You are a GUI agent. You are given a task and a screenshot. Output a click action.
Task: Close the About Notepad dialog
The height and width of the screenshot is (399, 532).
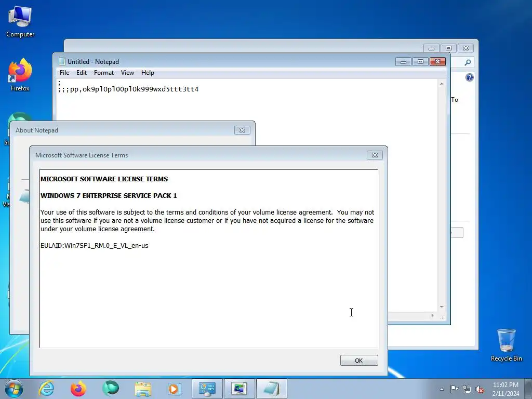pos(242,130)
